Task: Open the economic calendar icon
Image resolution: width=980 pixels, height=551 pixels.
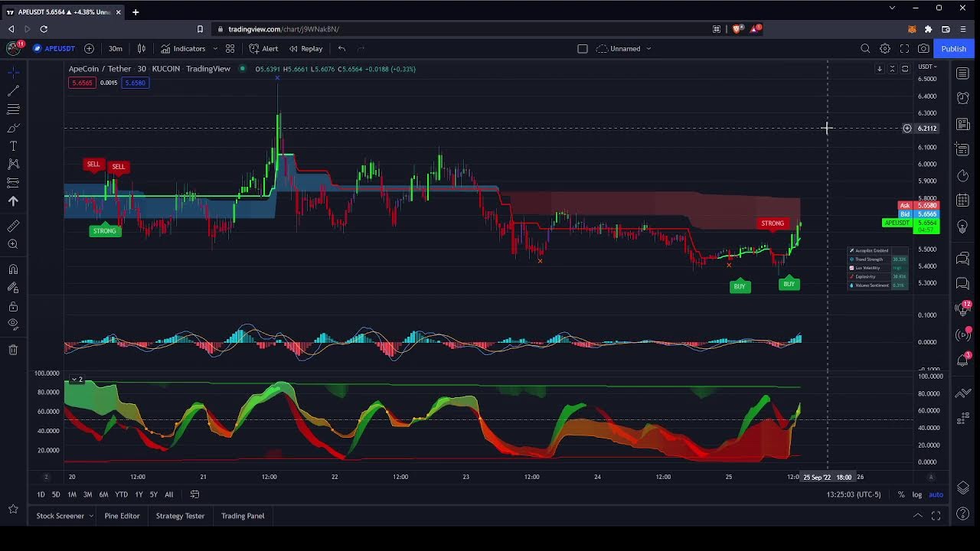Action: pyautogui.click(x=963, y=201)
